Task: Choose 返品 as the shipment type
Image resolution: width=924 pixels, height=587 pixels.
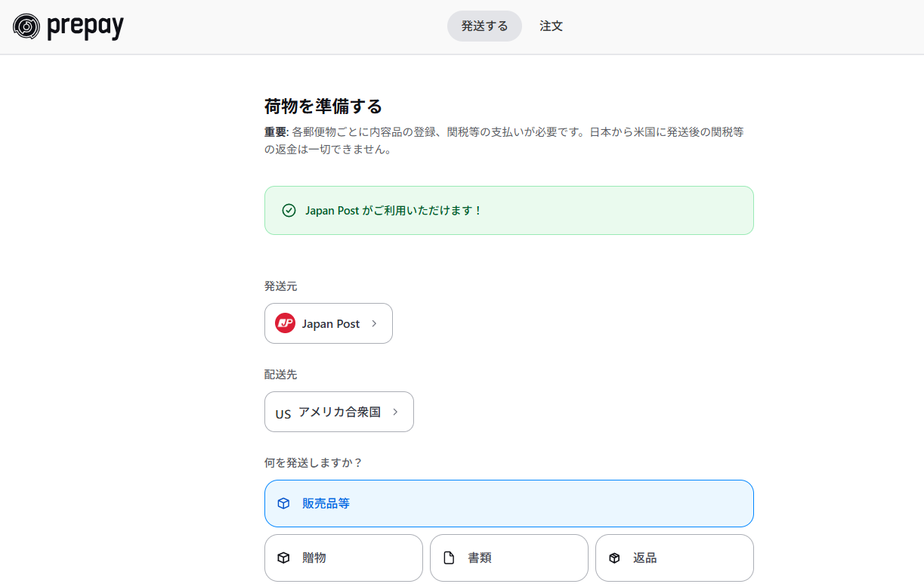Action: [x=675, y=558]
